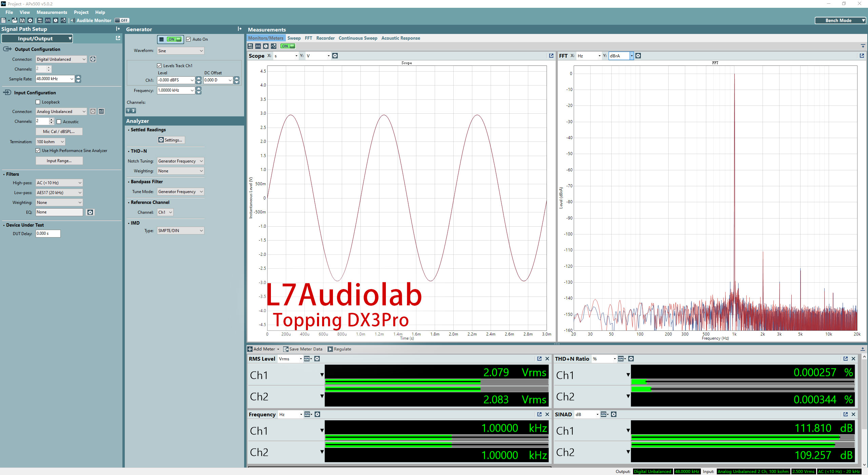
Task: Increase generator Frequency with up stepper
Action: (199, 89)
